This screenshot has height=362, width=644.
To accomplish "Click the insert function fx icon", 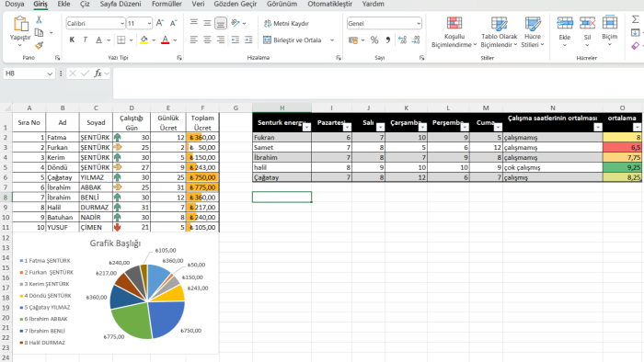I will pyautogui.click(x=98, y=74).
